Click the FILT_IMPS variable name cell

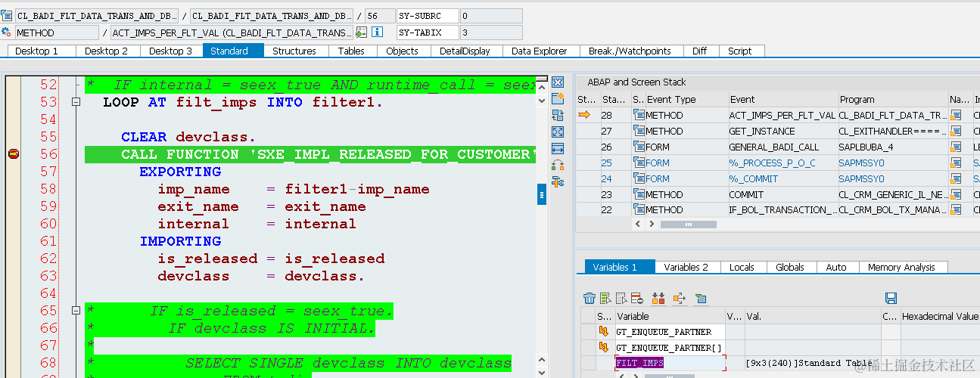[670, 363]
